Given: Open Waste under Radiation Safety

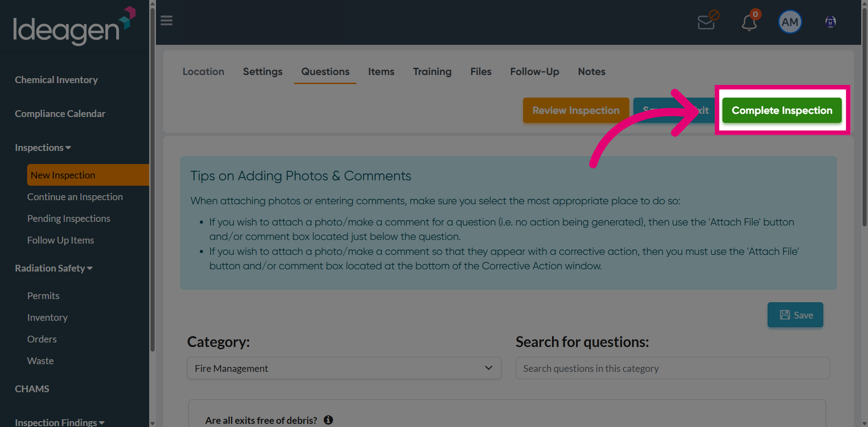Looking at the screenshot, I should (x=41, y=361).
